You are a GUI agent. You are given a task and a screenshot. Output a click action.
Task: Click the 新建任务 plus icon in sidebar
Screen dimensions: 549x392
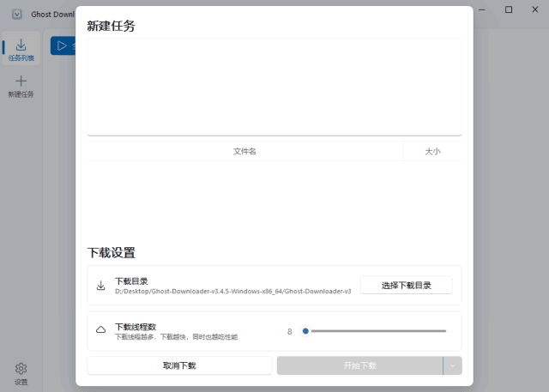(x=21, y=81)
